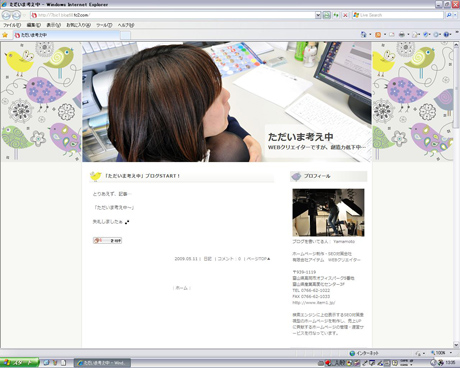The height and width of the screenshot is (368, 460).
Task: Click the profile photo thumbnail
Action: (x=328, y=212)
